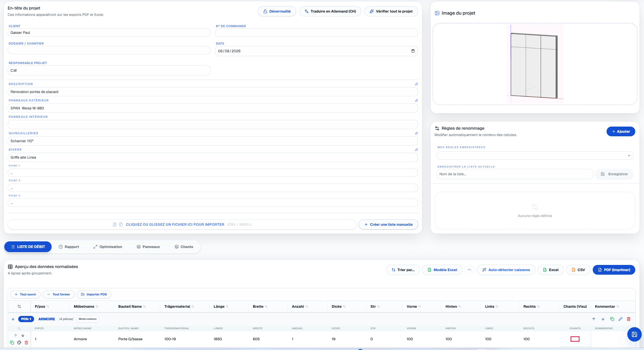Delete the Porte G/basse row with trash icon
Viewport: 644px width, 350px height.
[26, 343]
